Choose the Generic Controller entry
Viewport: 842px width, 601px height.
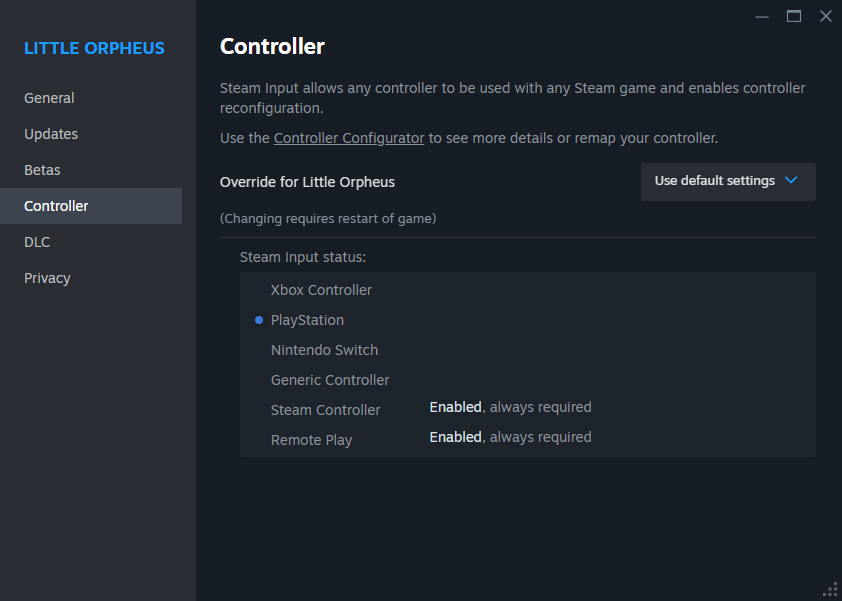[330, 380]
